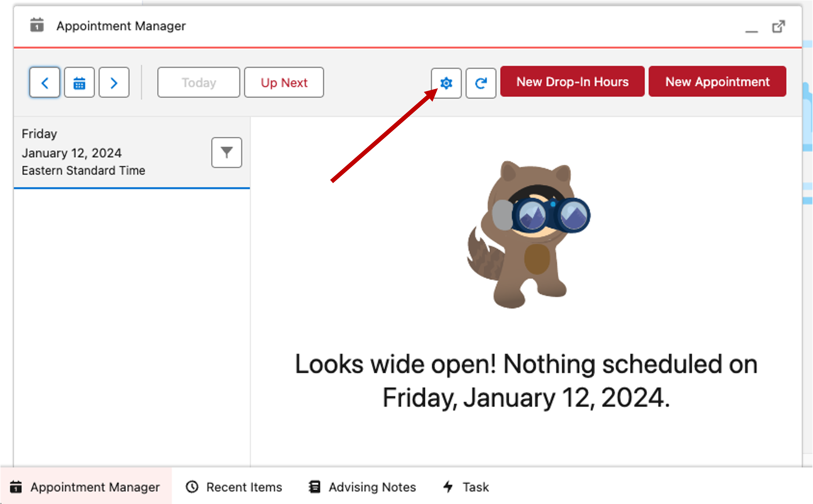This screenshot has height=504, width=813.
Task: Select the Friday January 12, 2024 date header
Action: click(x=83, y=152)
